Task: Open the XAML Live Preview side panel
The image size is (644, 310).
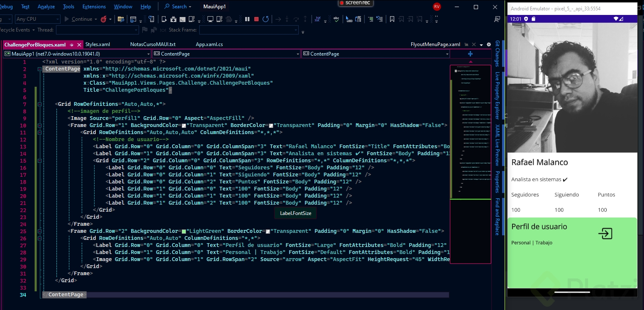Action: pos(497,145)
